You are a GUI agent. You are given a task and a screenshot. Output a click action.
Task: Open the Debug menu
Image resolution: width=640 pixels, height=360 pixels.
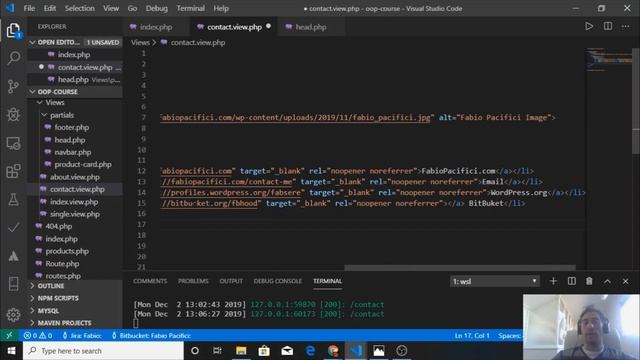(x=157, y=8)
